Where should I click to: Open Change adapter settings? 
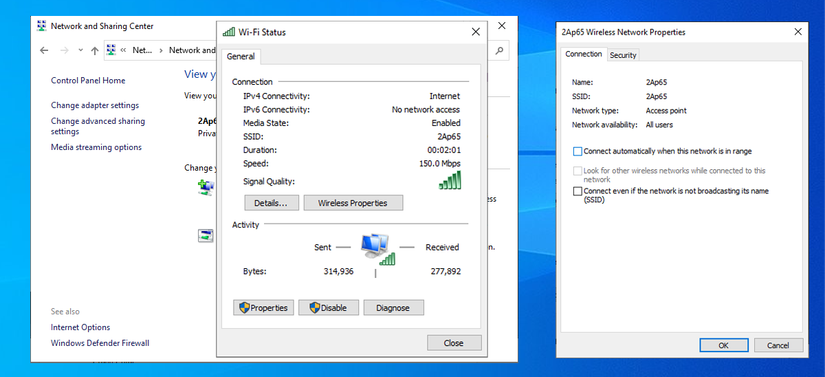click(x=95, y=105)
